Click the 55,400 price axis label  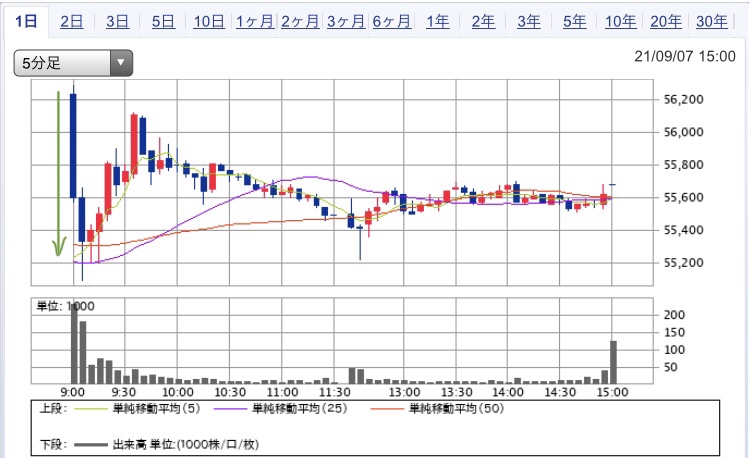684,230
